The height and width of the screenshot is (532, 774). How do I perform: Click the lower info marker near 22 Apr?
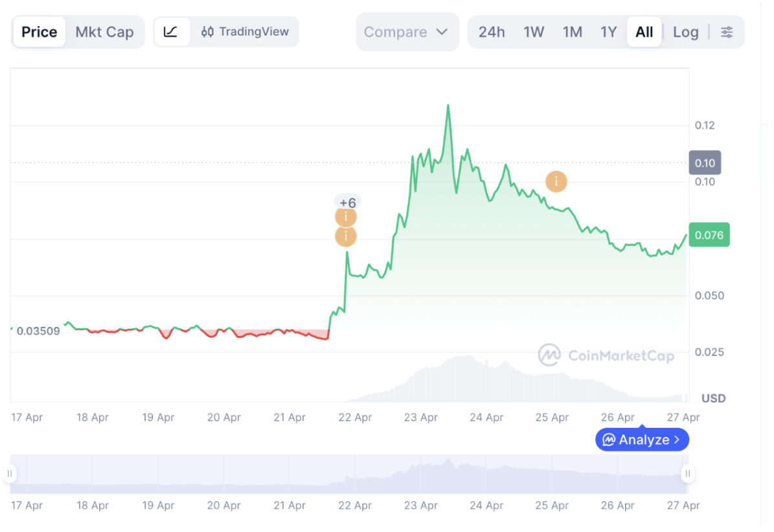click(346, 236)
